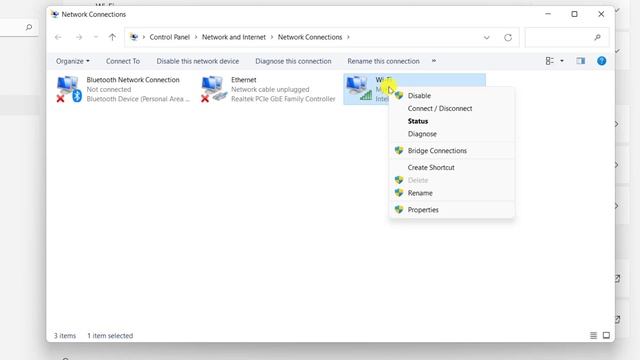Refresh the Network Connections view
Image resolution: width=640 pixels, height=360 pixels.
pos(508,38)
